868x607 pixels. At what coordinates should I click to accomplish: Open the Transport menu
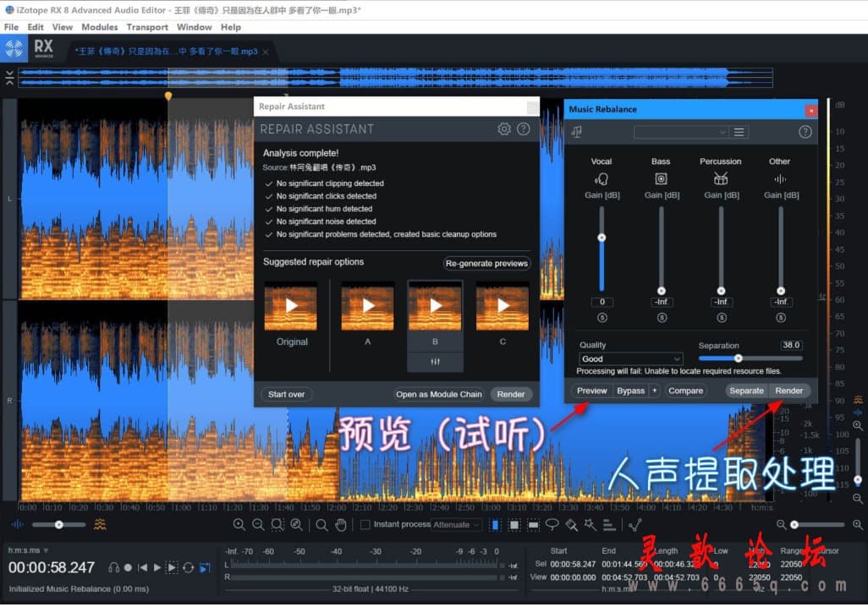(147, 27)
